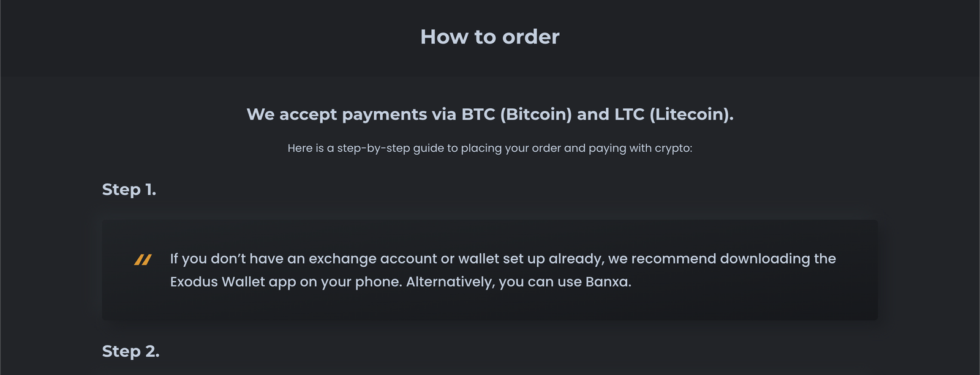Viewport: 980px width, 375px height.
Task: Click the "Here is a step-by-step guide" sentence
Action: point(490,148)
